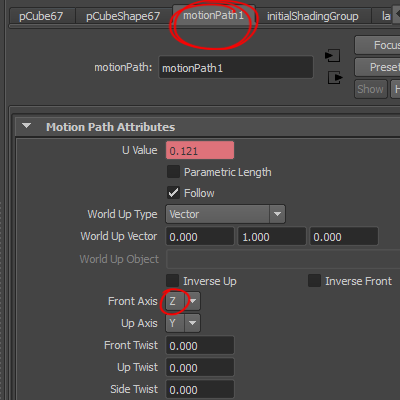Click the output connections arrow icon
This screenshot has width=400, height=400.
pos(335,78)
